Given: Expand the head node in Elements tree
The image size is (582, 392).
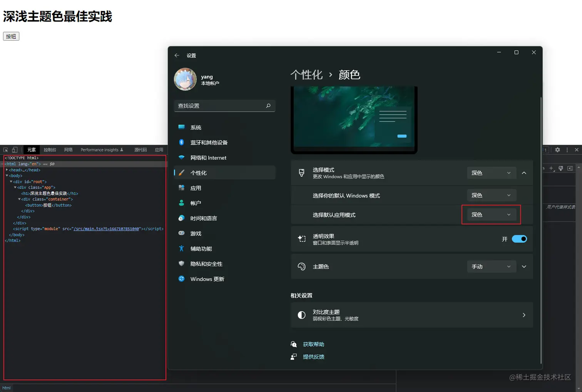Looking at the screenshot, I should 7,170.
